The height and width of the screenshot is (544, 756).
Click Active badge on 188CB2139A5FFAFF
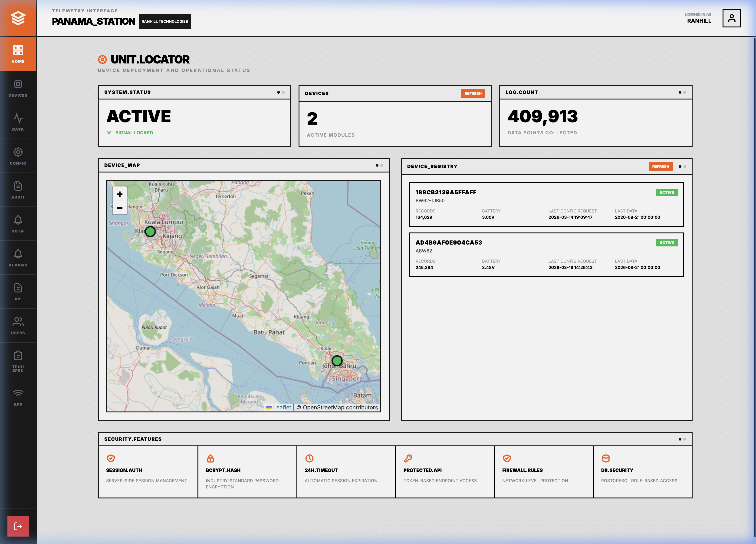tap(666, 192)
